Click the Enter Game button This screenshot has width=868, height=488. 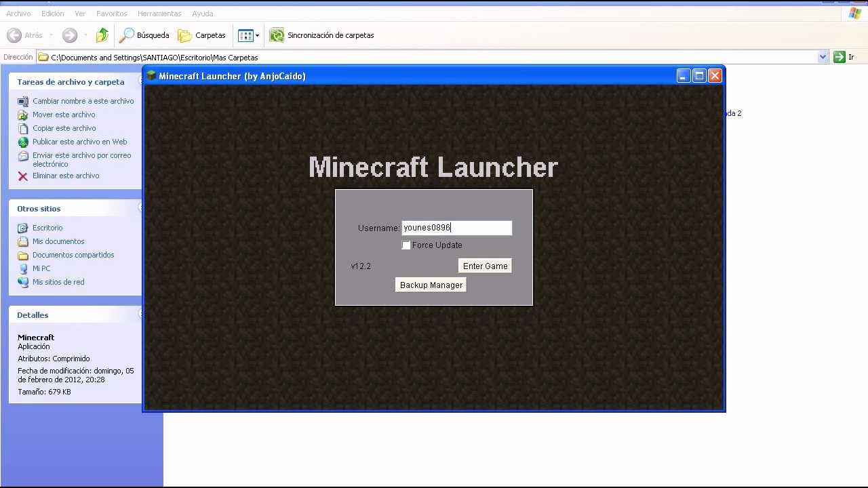click(x=485, y=266)
